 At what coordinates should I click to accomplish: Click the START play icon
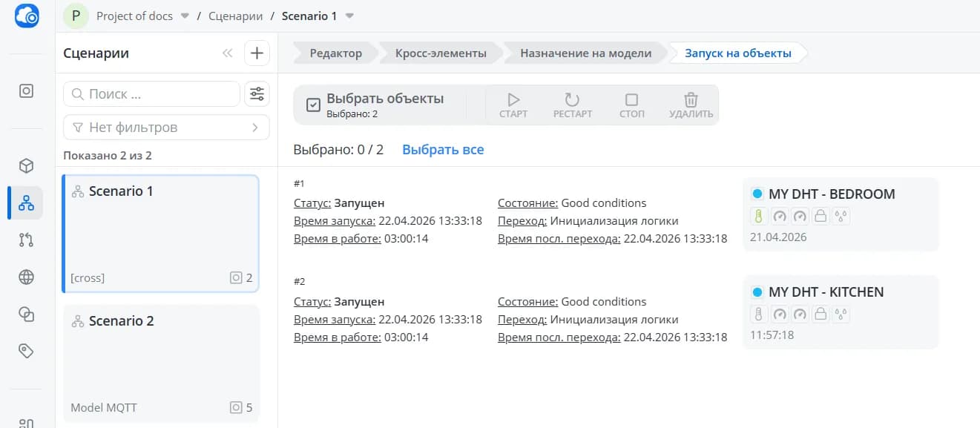click(513, 99)
